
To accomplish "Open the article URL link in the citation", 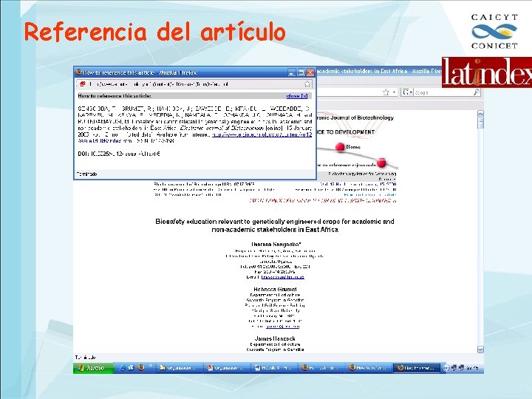I will coord(262,134).
